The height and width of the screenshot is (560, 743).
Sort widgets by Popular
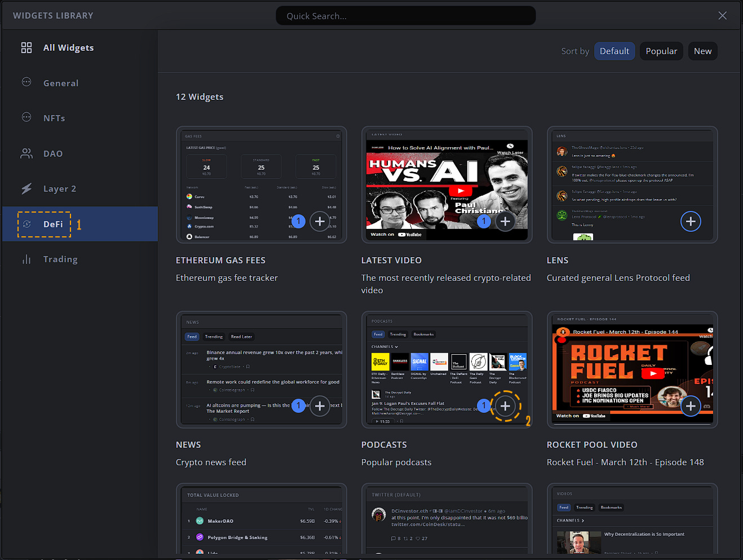(661, 51)
